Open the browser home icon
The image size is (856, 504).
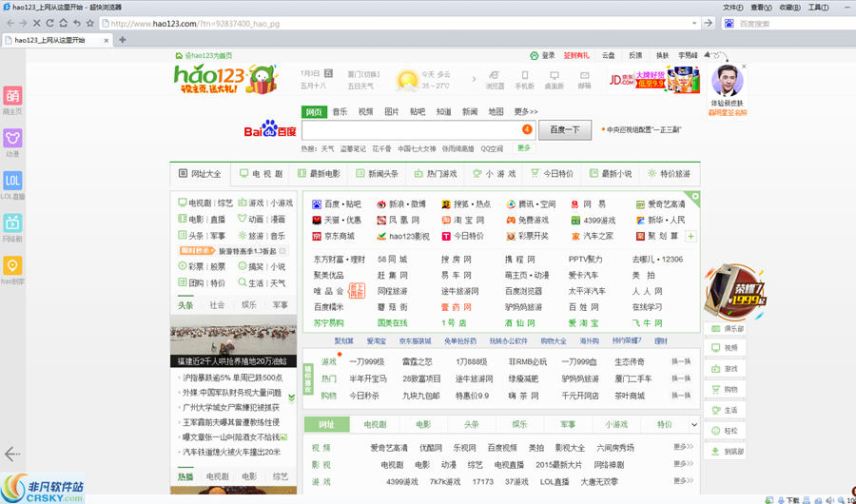point(64,24)
